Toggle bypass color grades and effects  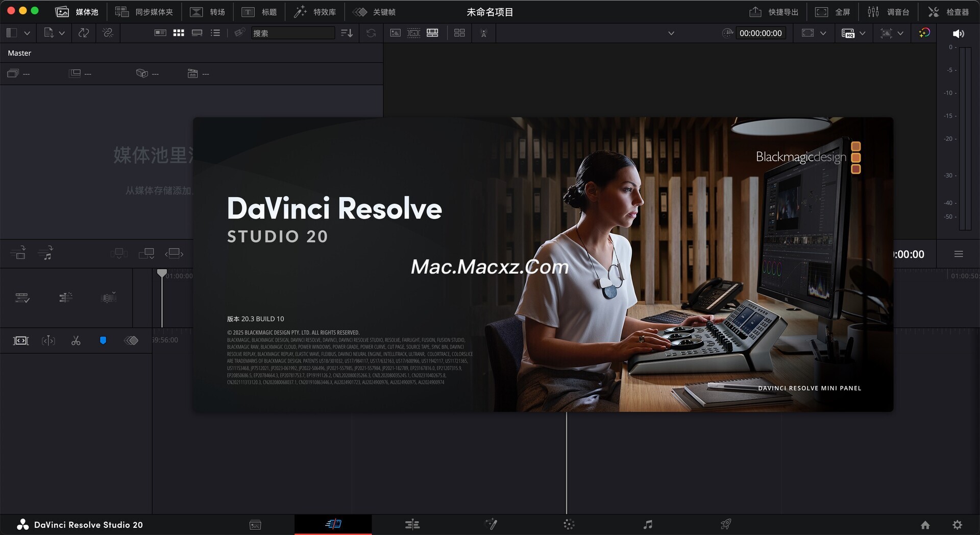(x=924, y=33)
